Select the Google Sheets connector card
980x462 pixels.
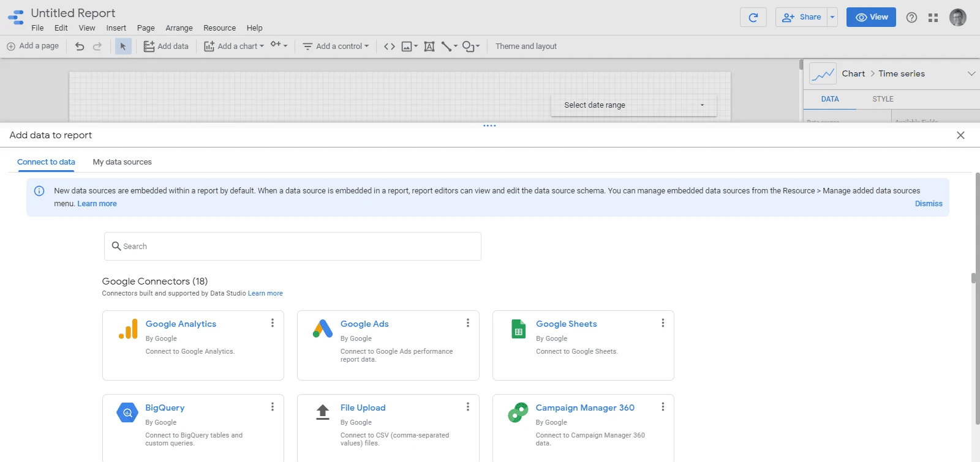coord(582,345)
